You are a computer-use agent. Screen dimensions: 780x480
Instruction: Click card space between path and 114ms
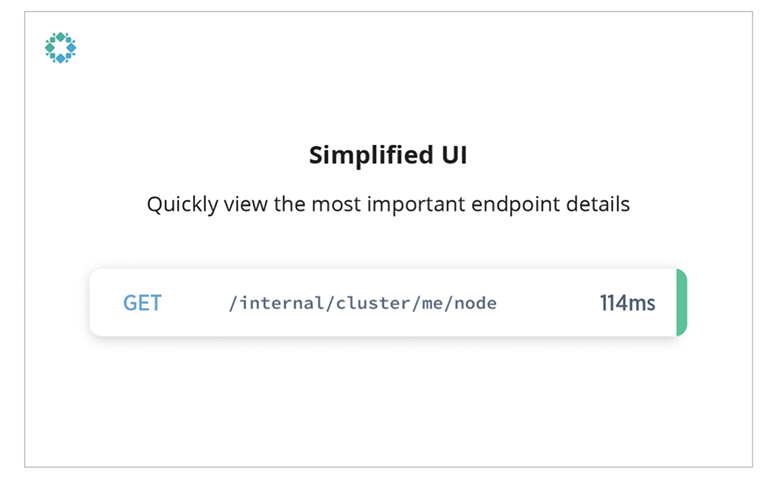[x=548, y=303]
